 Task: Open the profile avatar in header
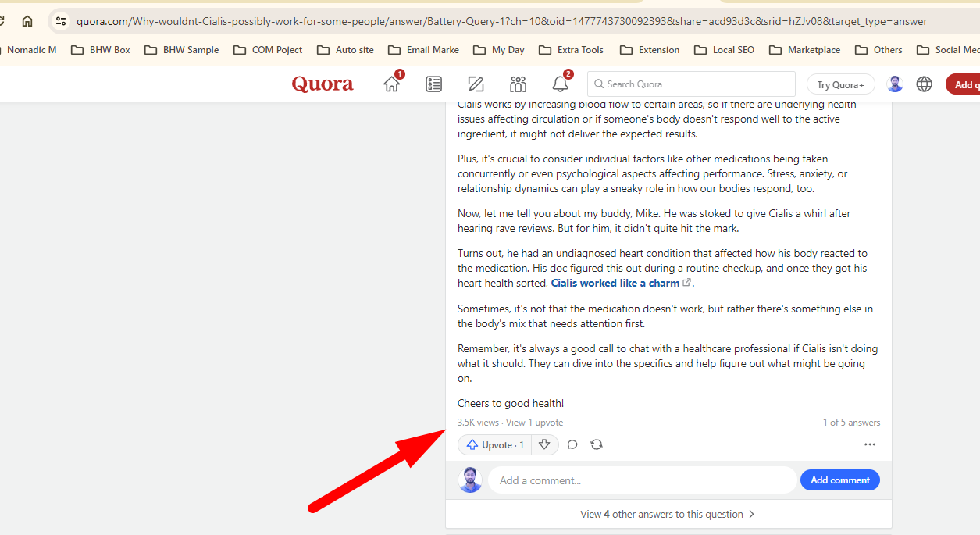tap(895, 84)
